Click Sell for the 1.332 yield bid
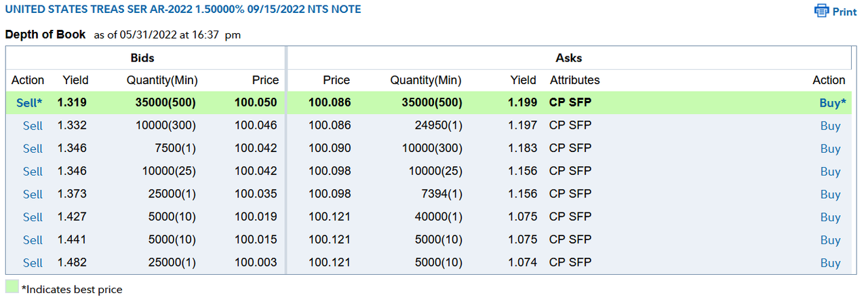Image resolution: width=868 pixels, height=306 pixels. (33, 126)
